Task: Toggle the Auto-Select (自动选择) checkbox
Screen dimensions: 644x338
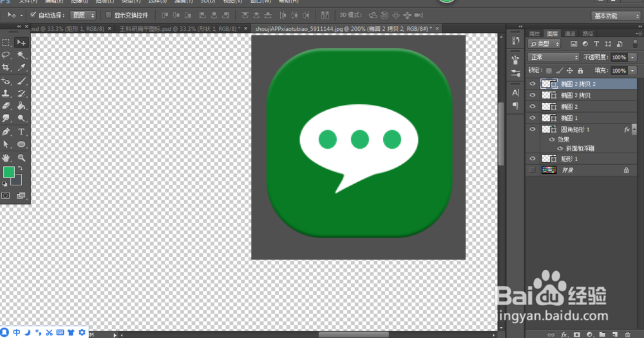Action: (x=33, y=15)
